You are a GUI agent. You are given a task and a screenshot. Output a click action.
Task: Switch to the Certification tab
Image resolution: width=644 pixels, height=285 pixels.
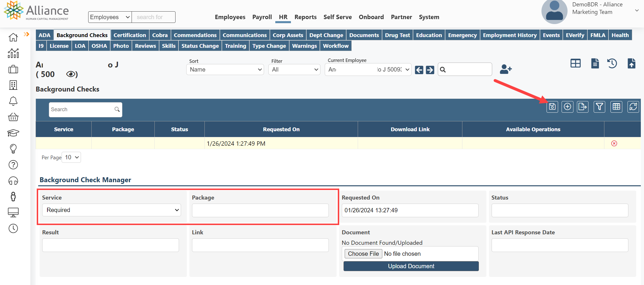click(x=130, y=35)
